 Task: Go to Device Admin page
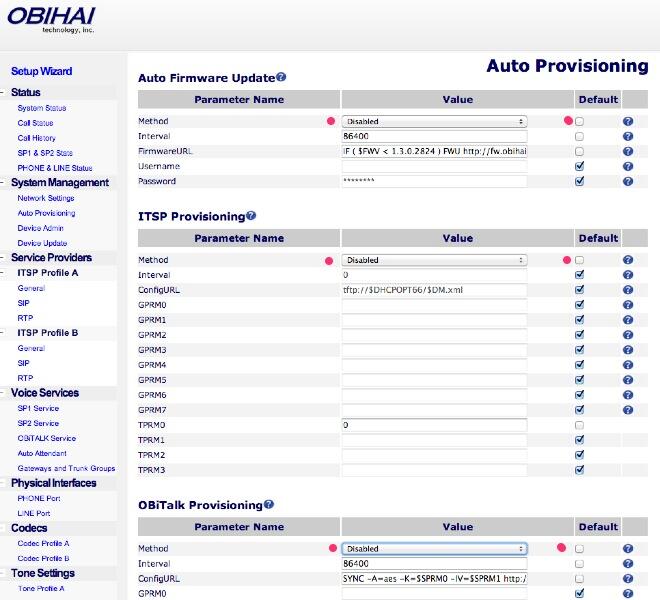(40, 228)
